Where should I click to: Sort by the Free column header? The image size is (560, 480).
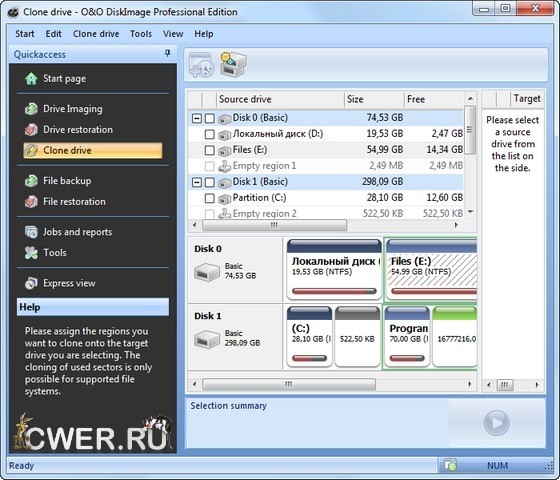click(x=434, y=99)
